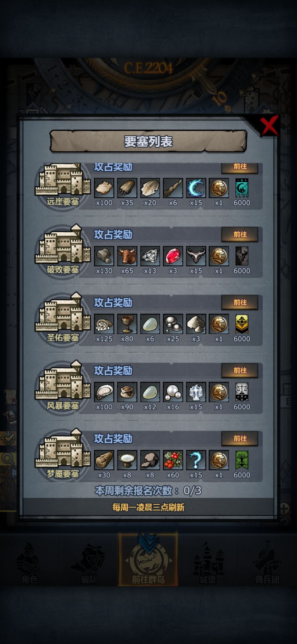Select the green tree banner icon
Viewport: 297px width, 644px height.
click(242, 460)
